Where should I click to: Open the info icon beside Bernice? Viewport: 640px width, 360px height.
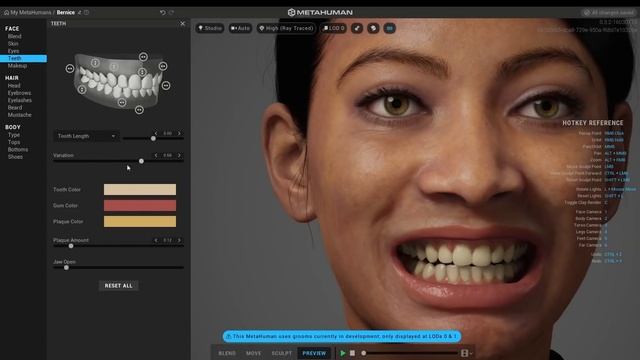point(87,13)
